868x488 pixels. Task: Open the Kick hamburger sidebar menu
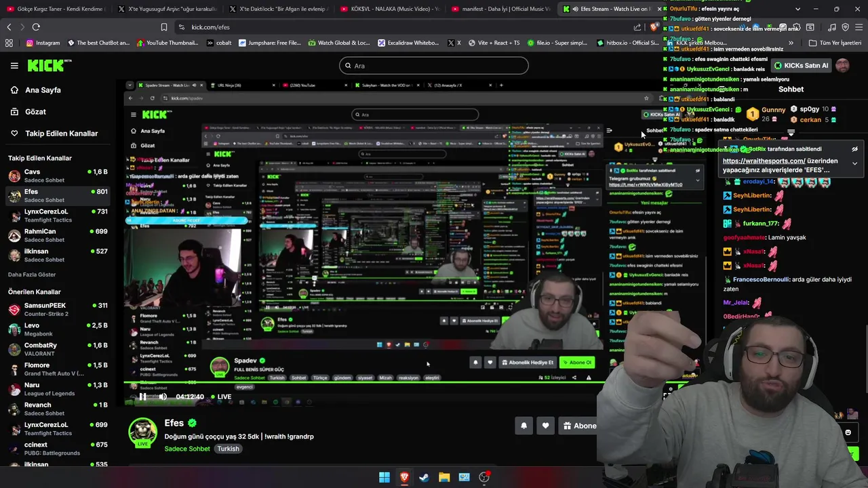14,66
